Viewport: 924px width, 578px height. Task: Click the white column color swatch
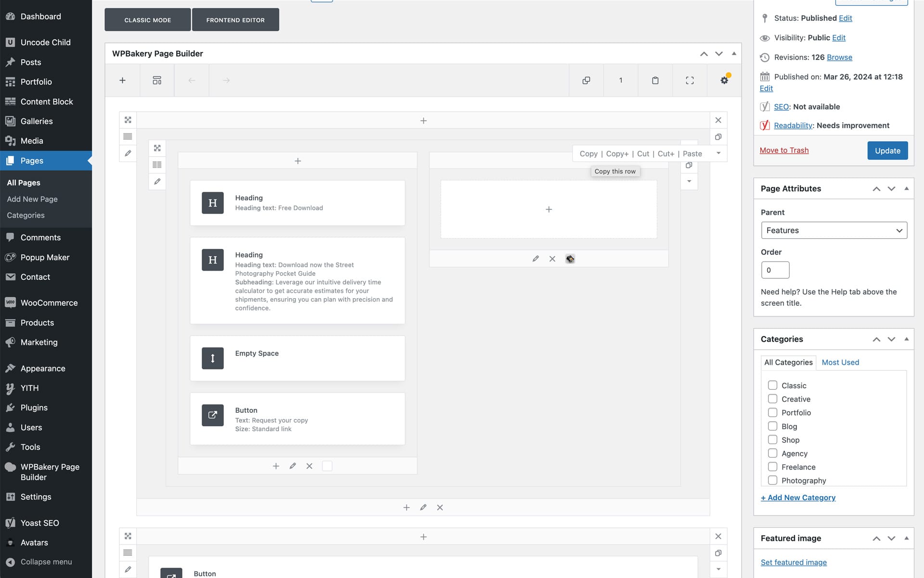(x=327, y=466)
